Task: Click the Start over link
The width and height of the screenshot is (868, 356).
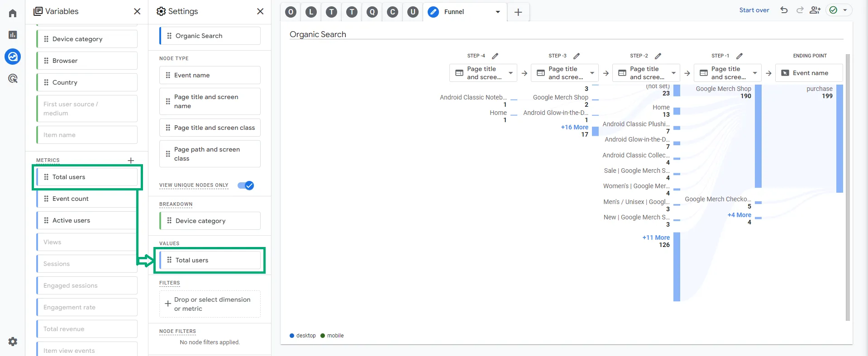Action: (x=754, y=10)
